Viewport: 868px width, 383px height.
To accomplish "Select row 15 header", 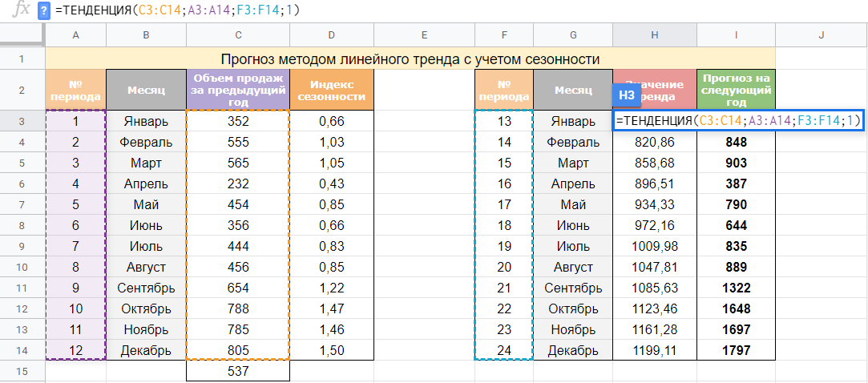I will (22, 371).
